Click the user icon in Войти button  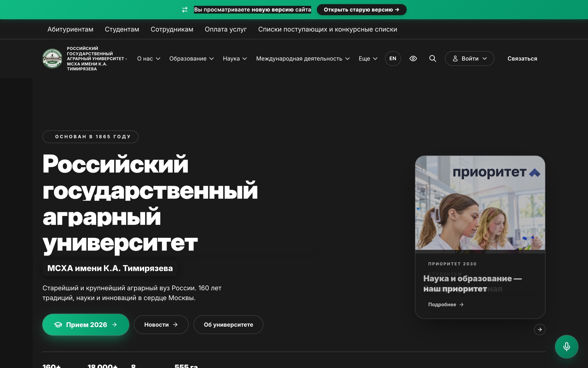[x=455, y=59]
